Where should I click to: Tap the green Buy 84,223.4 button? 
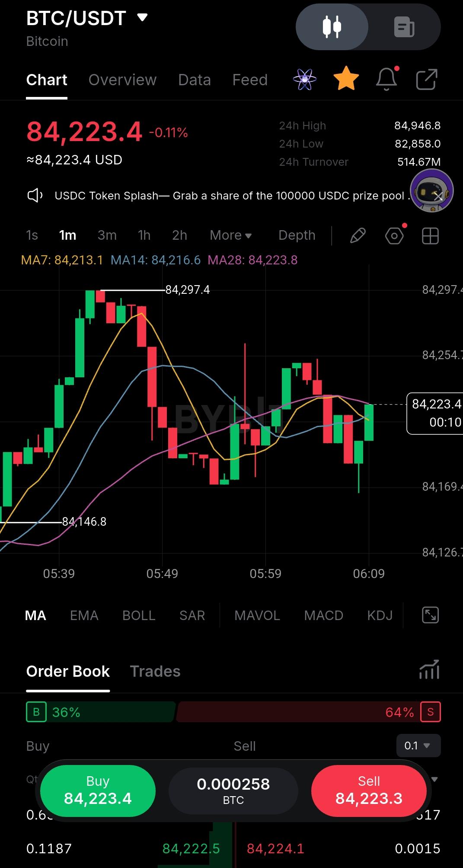98,791
